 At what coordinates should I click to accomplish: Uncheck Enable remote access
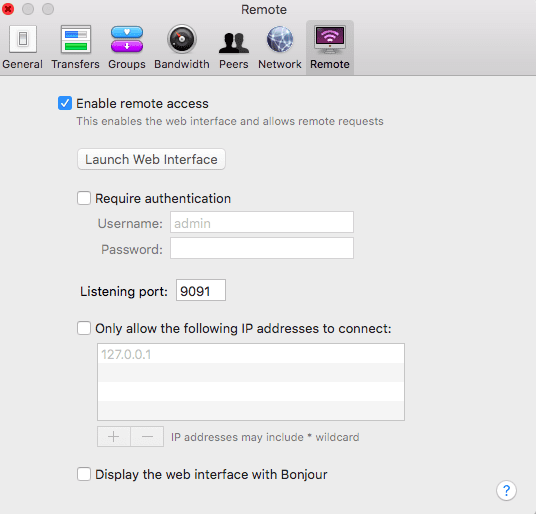(x=65, y=103)
